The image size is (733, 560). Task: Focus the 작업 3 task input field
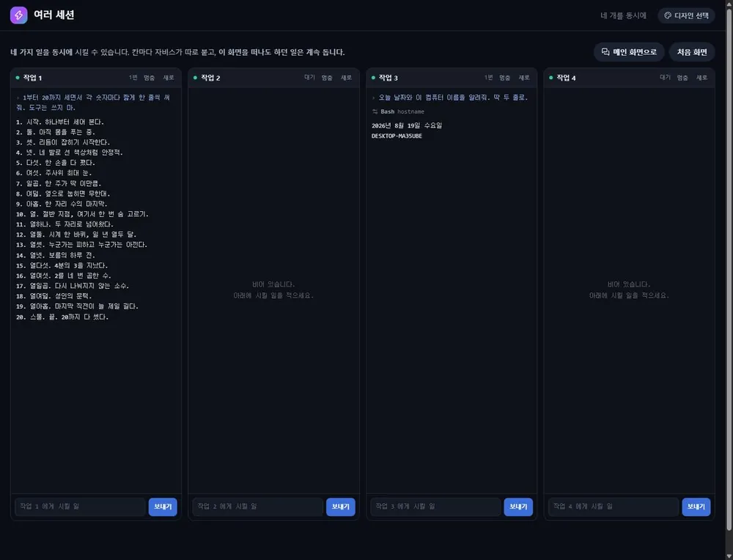tap(435, 506)
